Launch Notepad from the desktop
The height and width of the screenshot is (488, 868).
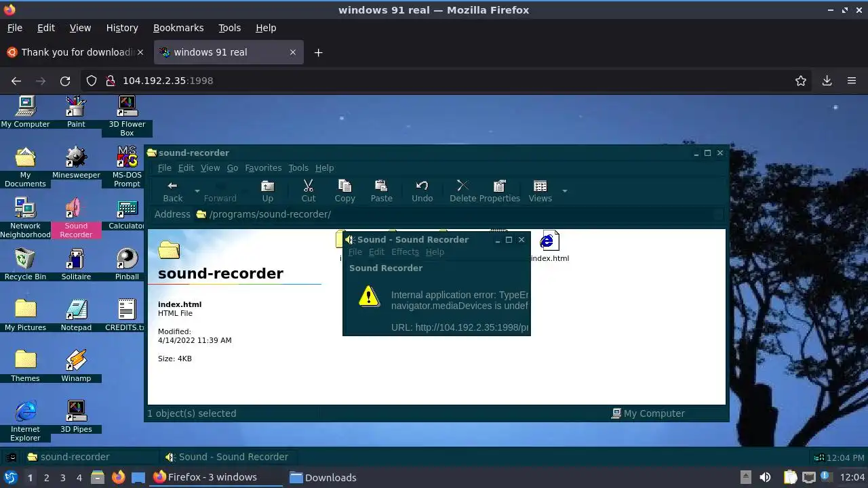coord(76,315)
